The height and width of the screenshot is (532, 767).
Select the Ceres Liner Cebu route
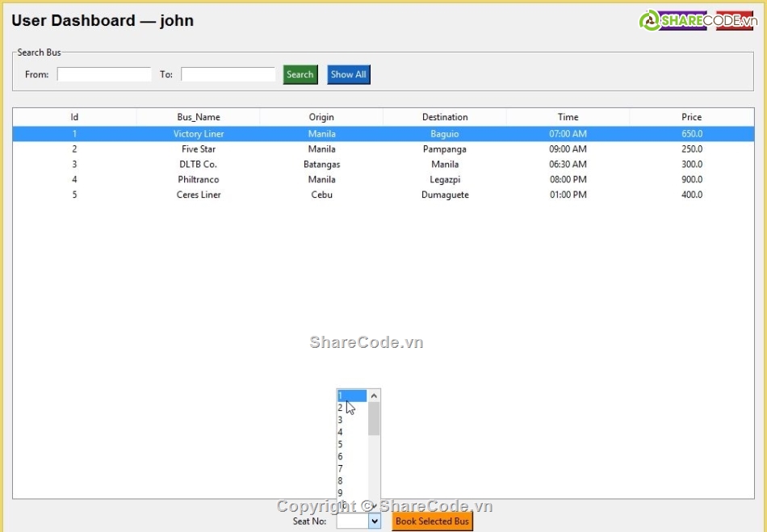tap(323, 195)
